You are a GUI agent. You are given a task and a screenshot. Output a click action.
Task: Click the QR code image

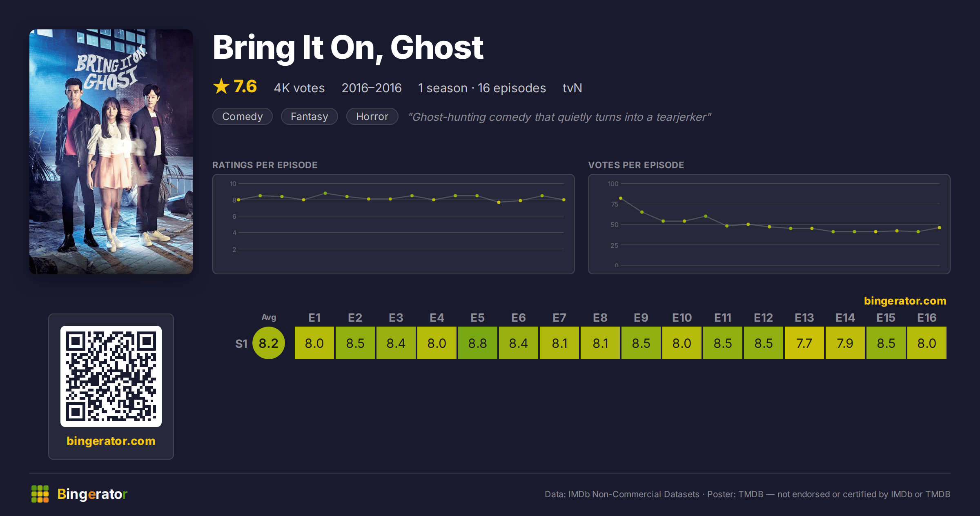[111, 376]
